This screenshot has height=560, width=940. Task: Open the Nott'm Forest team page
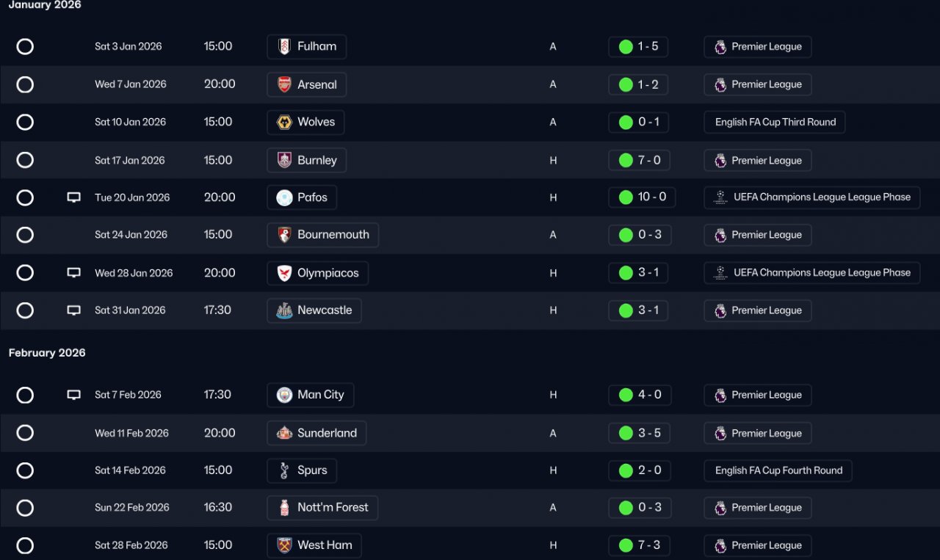[322, 508]
